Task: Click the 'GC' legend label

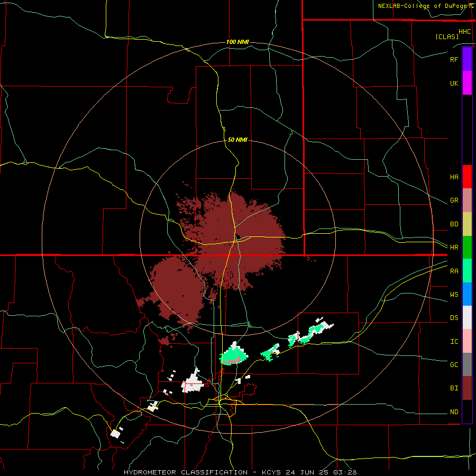Action: [x=454, y=365]
